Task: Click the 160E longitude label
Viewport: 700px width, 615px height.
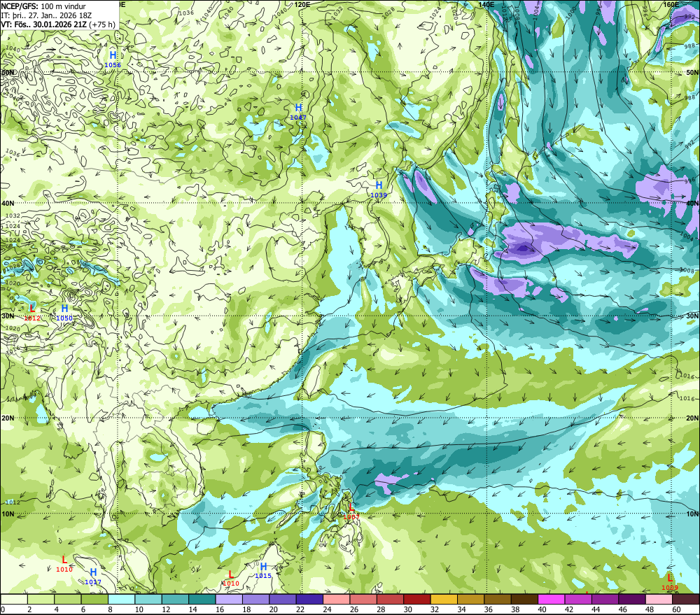Action: 671,4
